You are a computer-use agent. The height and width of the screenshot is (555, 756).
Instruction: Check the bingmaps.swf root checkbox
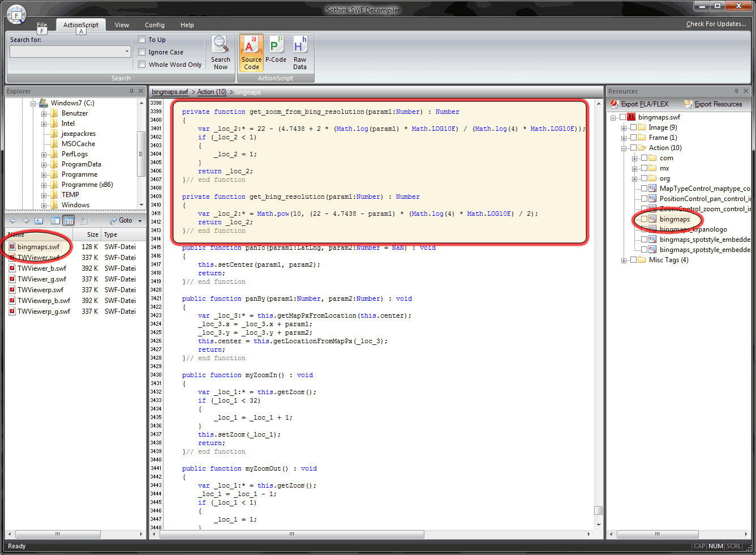622,117
